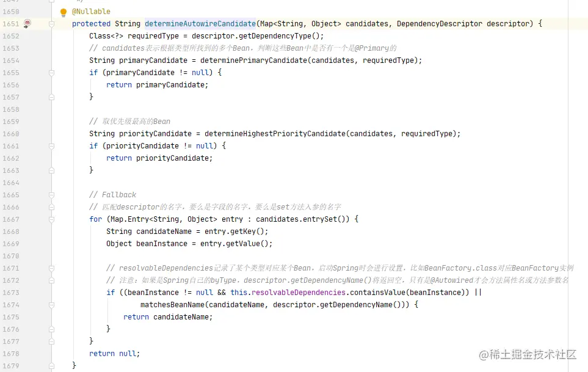Screen dimensions: 588x372
Task: Click the gutter marker icon on line 1651
Action: point(27,24)
